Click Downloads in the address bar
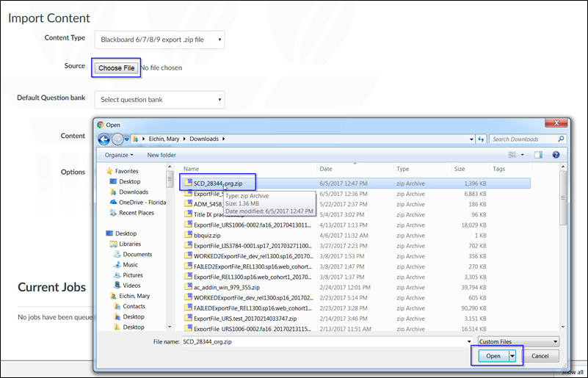The image size is (588, 378). point(204,139)
